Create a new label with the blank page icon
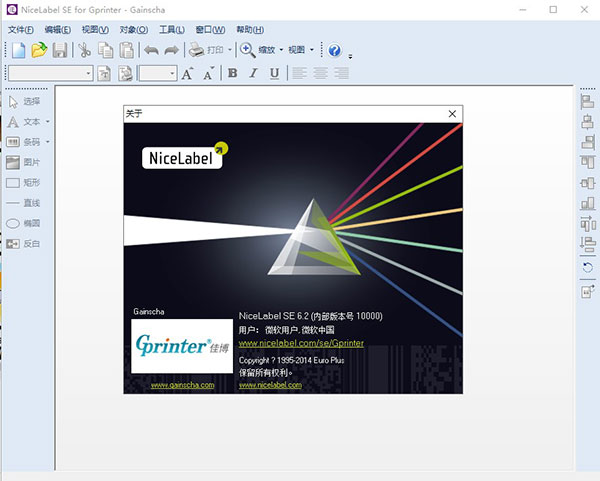Viewport: 600px width, 481px height. pos(19,50)
